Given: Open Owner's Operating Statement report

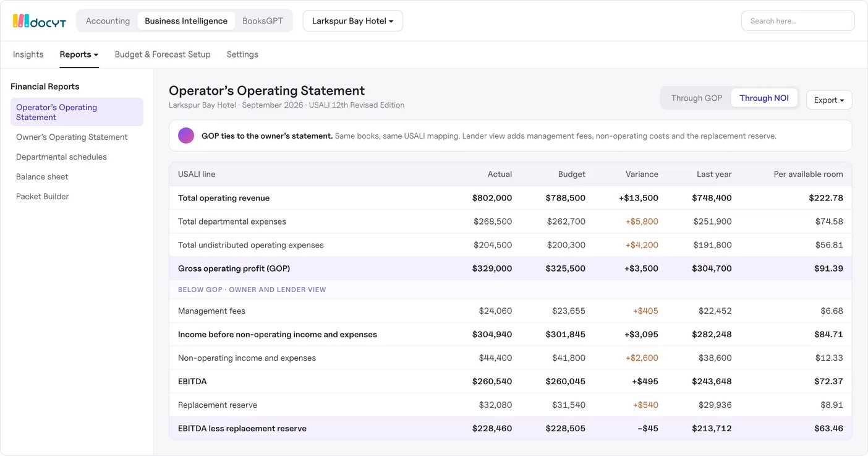Looking at the screenshot, I should [72, 137].
